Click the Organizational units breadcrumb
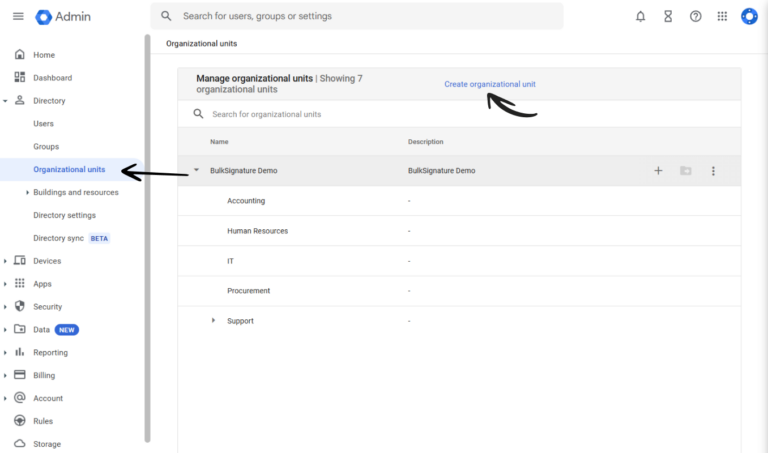The height and width of the screenshot is (453, 768). pyautogui.click(x=201, y=44)
